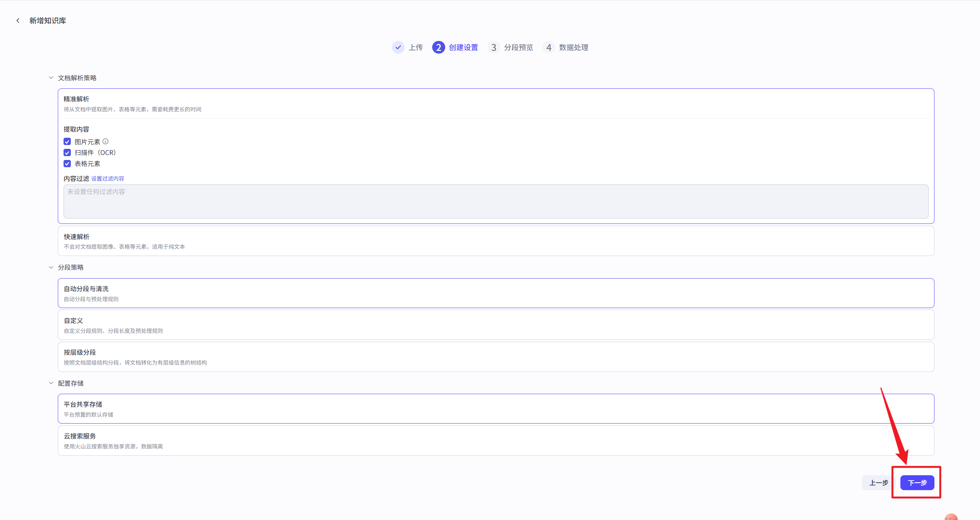Click the orange assistant avatar at bottom right
The width and height of the screenshot is (980, 520).
tap(951, 517)
